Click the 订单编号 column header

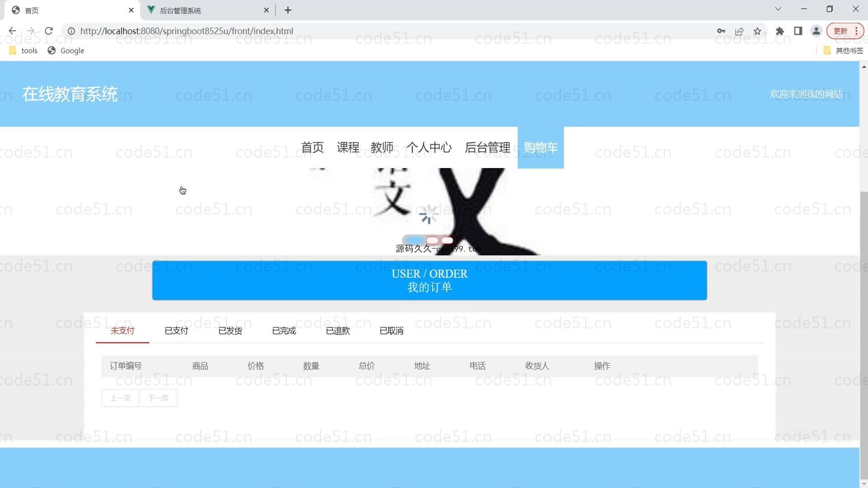[126, 366]
